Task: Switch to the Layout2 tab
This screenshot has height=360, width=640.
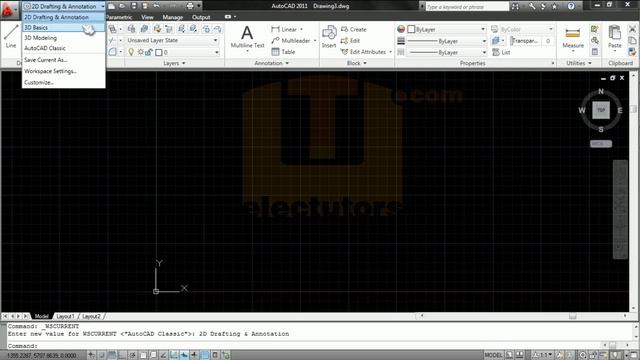Action: pos(91,316)
